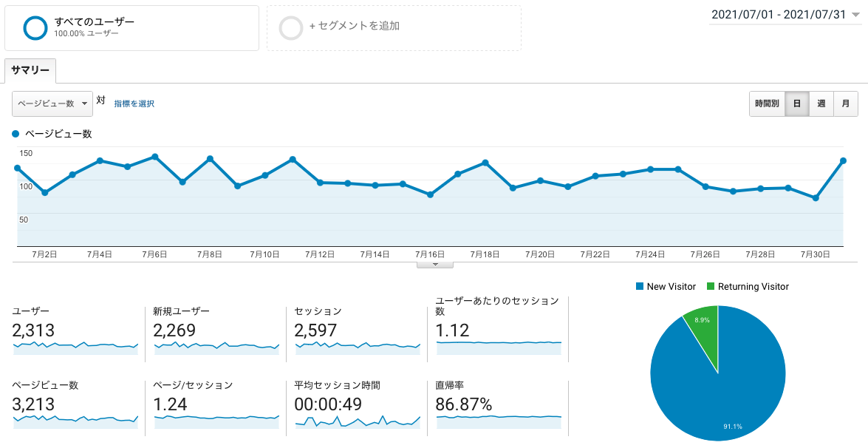Viewport: 868px width, 448px height.
Task: Click the 指標を選択 link
Action: tap(134, 103)
